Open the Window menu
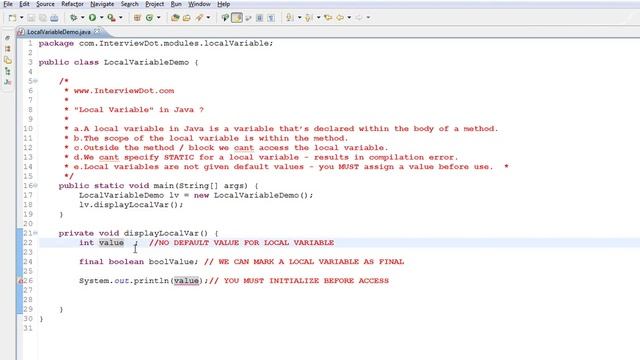The height and width of the screenshot is (360, 640). click(199, 4)
